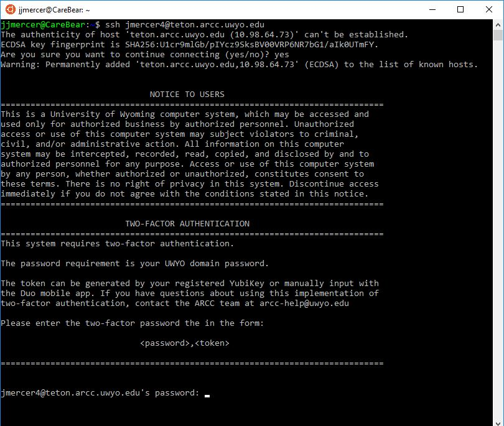Screen dimensions: 504x426
Task: Click the 'UWYO domain password' line
Action: click(134, 264)
